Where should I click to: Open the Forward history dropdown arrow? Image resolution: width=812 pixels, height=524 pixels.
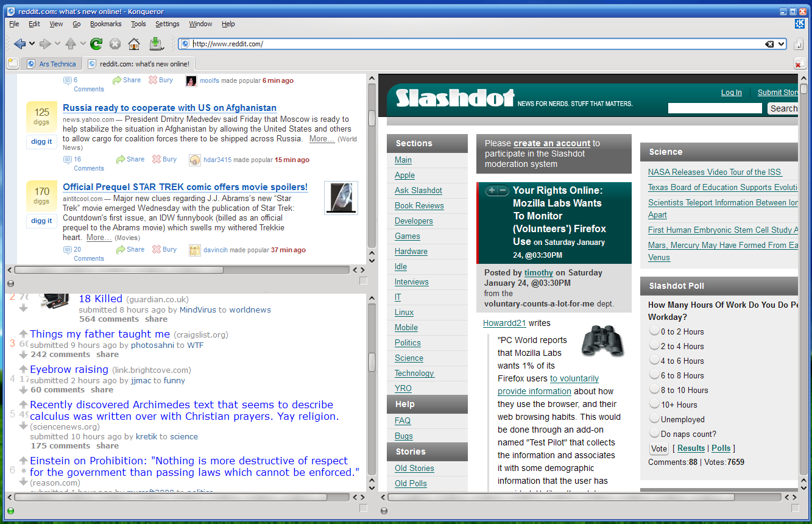coord(57,44)
